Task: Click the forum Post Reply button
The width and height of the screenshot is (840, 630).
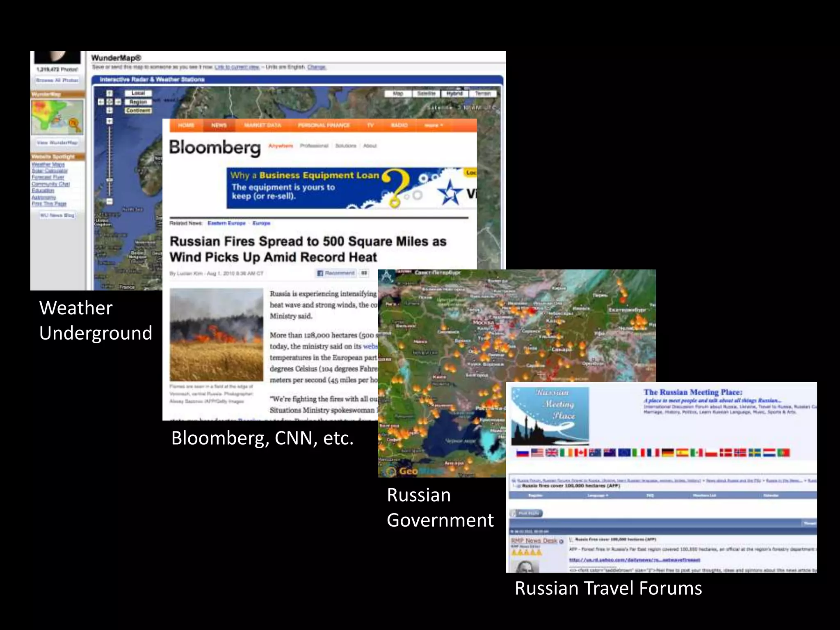Action: pyautogui.click(x=526, y=513)
